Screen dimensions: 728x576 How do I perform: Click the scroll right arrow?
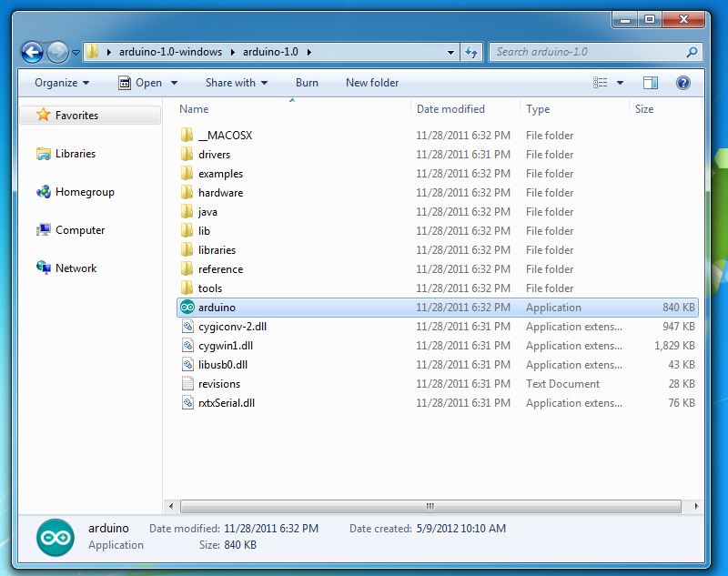point(696,506)
